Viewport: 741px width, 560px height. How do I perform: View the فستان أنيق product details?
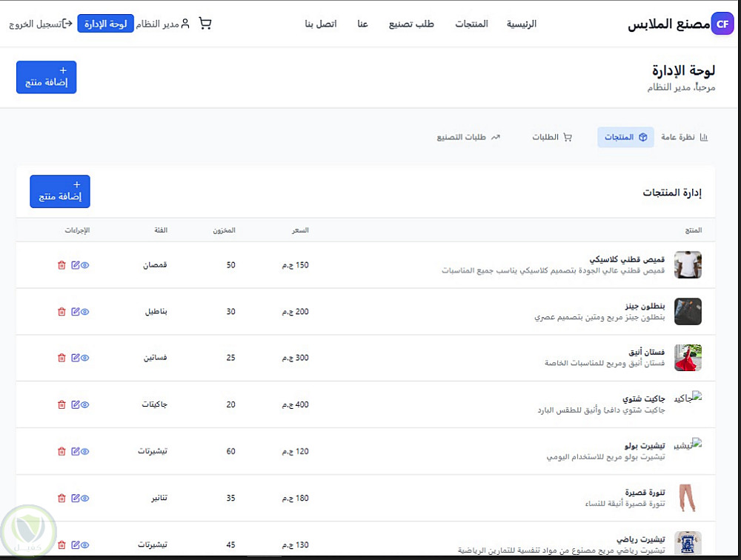point(84,358)
